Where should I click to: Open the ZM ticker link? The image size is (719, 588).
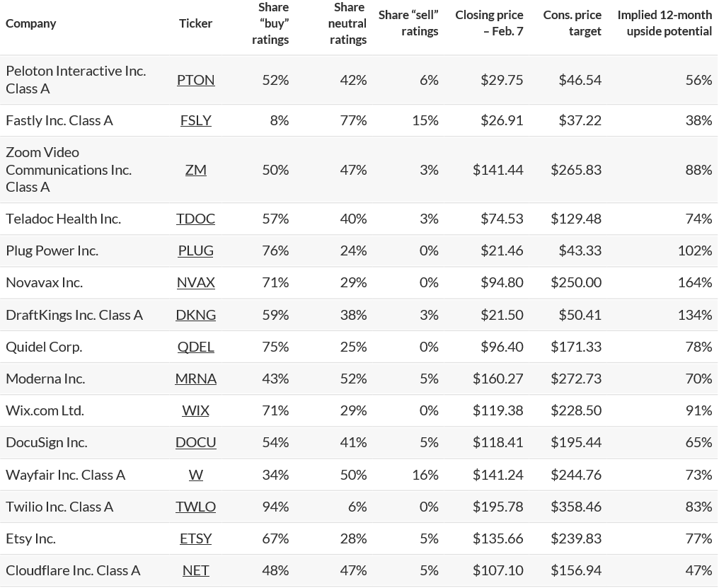[195, 170]
